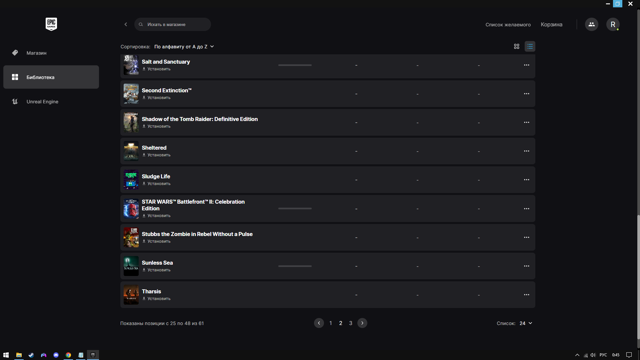Click Salt and Sanctuary cover thumbnail
Viewport: 640px width, 360px height.
(131, 65)
